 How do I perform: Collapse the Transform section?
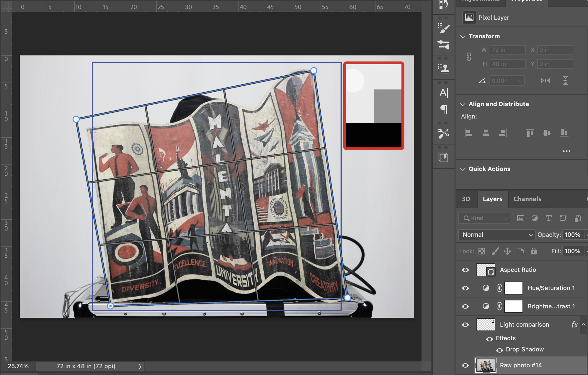click(463, 37)
